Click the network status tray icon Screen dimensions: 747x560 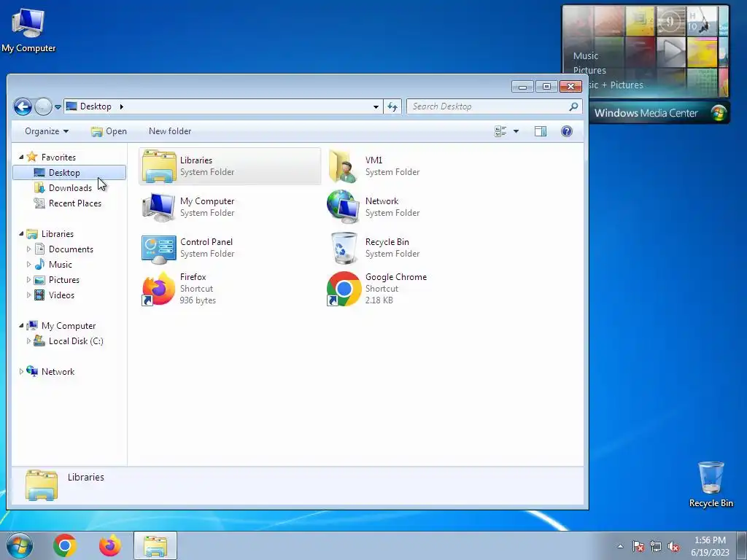click(x=656, y=547)
